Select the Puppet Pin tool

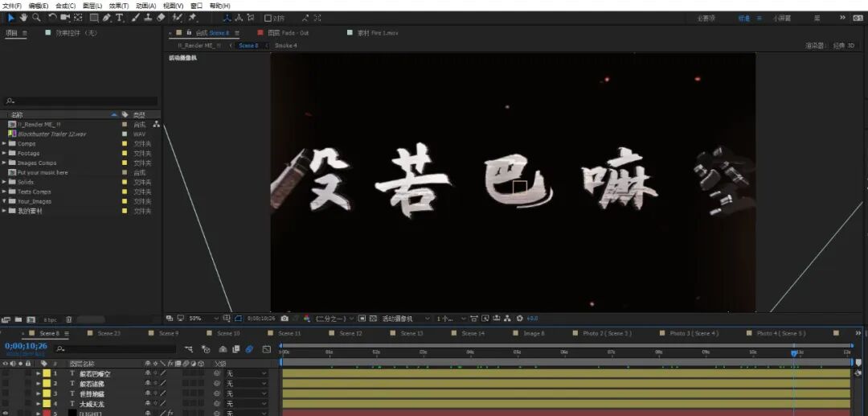click(192, 18)
